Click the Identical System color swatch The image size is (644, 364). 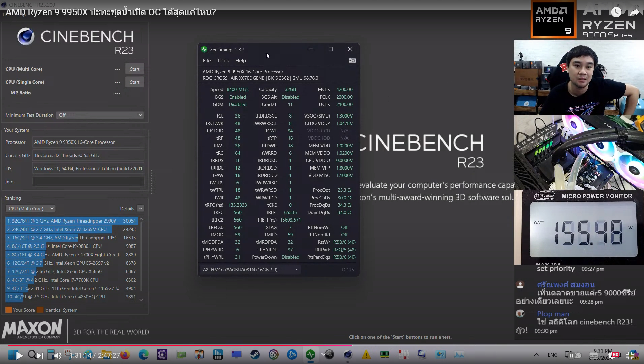(x=40, y=310)
